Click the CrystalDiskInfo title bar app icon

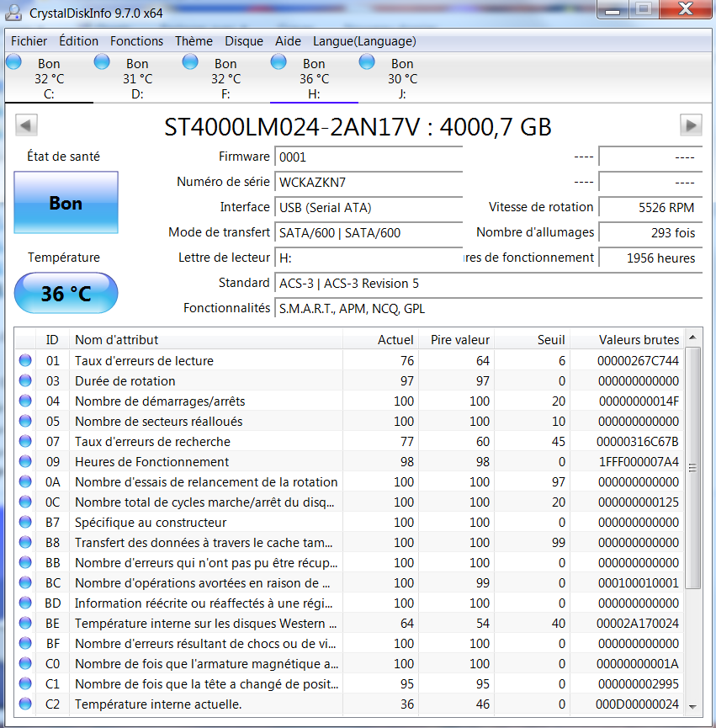[14, 13]
